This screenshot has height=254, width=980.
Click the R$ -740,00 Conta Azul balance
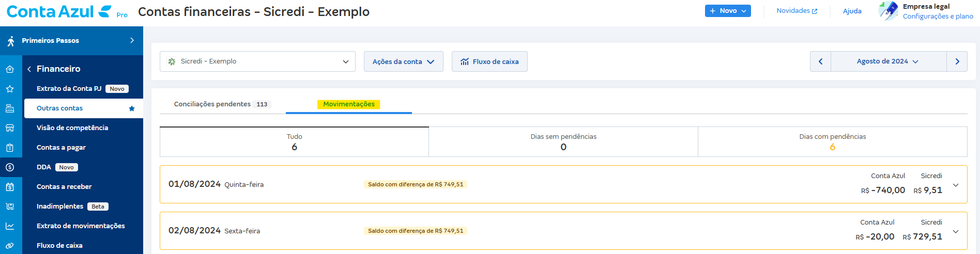(883, 190)
